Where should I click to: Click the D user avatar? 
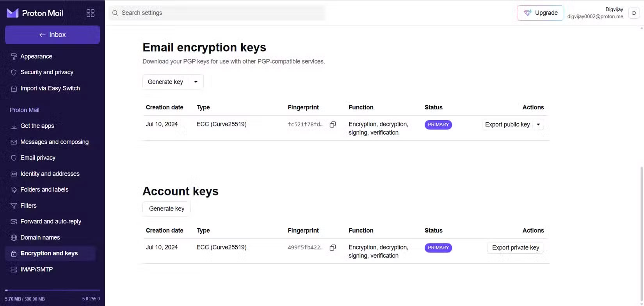634,13
